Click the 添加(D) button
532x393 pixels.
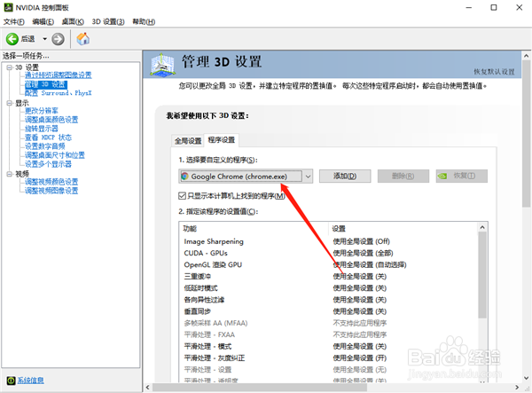coord(345,177)
